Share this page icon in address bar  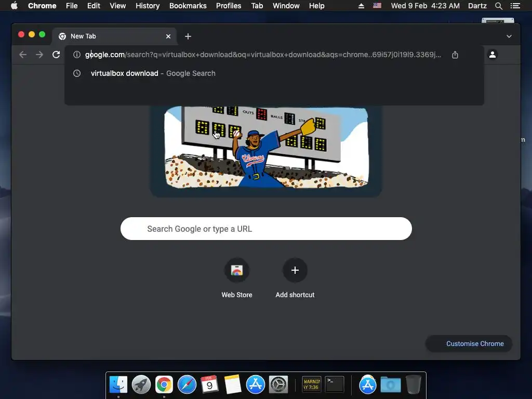coord(455,55)
